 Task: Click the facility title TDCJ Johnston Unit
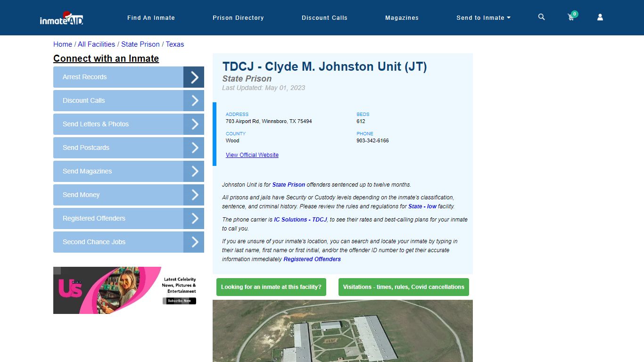[x=325, y=66]
